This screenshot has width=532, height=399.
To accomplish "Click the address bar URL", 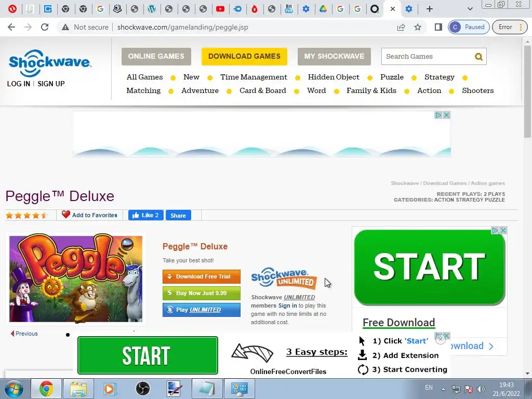I will pos(182,27).
